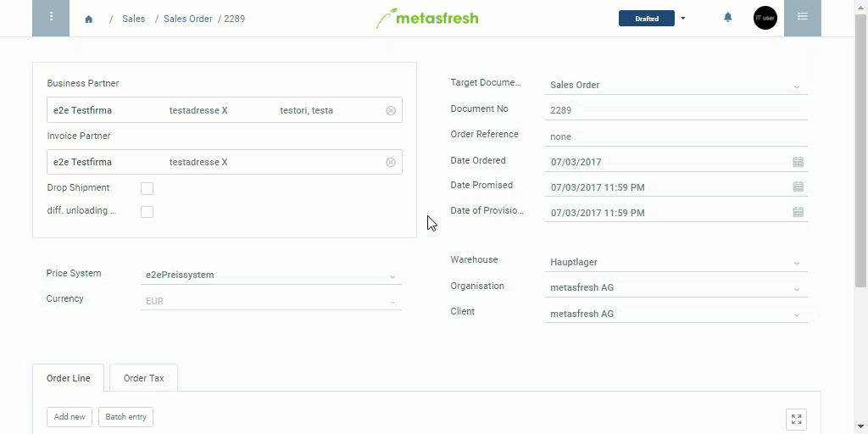The width and height of the screenshot is (868, 434).
Task: Toggle the diff. unloading checkbox
Action: pos(147,211)
